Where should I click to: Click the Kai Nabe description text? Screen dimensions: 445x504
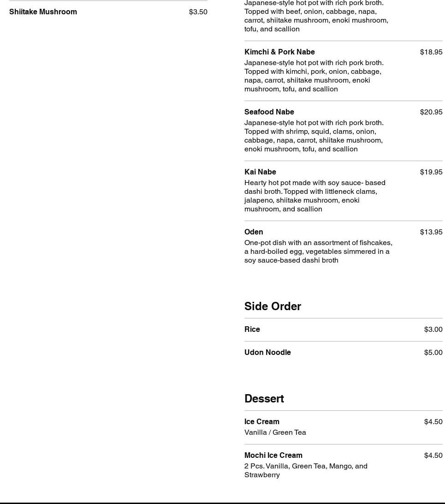point(314,196)
